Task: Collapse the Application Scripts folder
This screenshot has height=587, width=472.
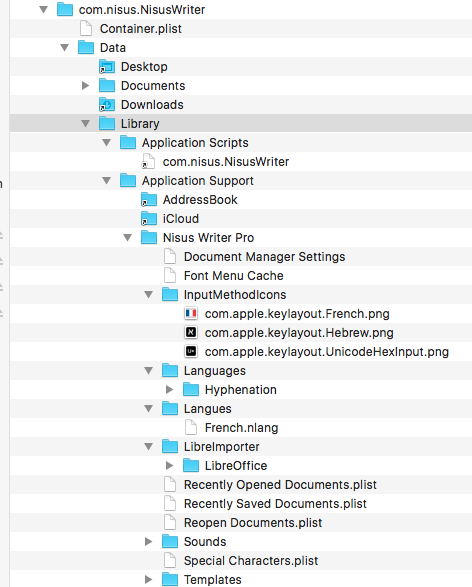Action: [107, 143]
